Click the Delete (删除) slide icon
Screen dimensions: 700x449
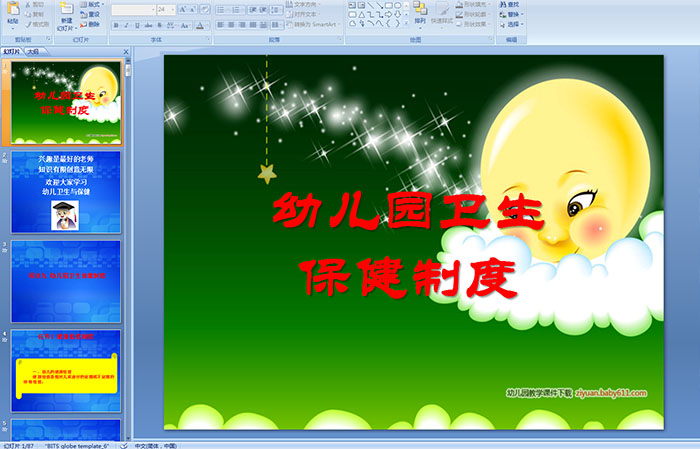coord(83,25)
